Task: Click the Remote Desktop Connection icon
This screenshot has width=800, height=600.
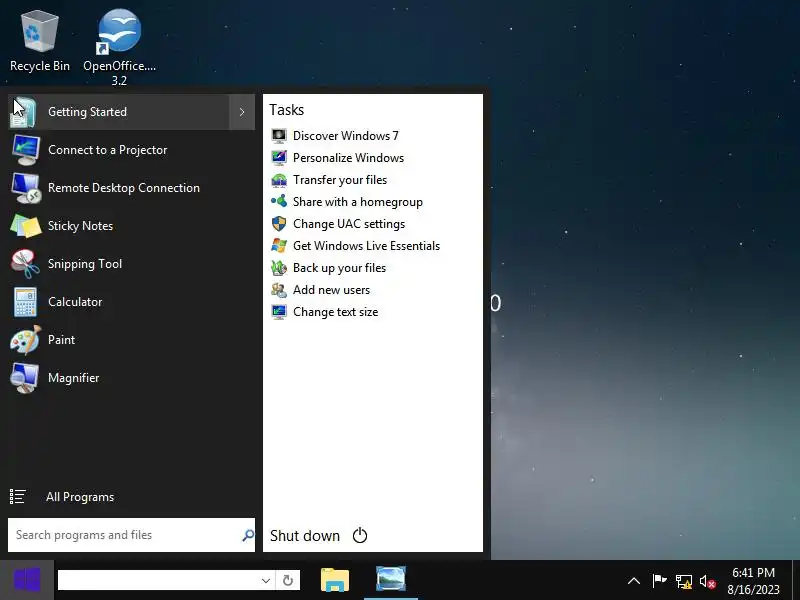Action: pyautogui.click(x=26, y=188)
